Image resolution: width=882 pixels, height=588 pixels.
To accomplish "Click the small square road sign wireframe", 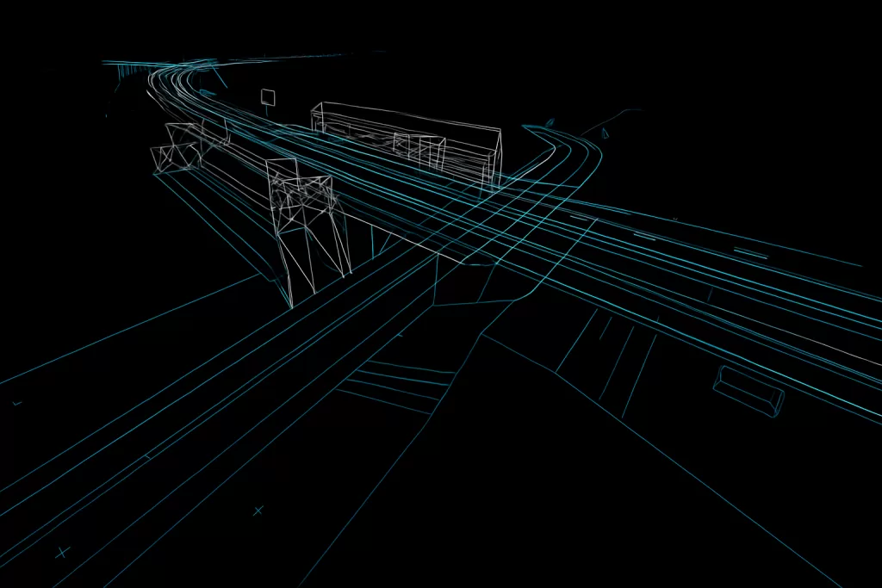I will tap(268, 97).
